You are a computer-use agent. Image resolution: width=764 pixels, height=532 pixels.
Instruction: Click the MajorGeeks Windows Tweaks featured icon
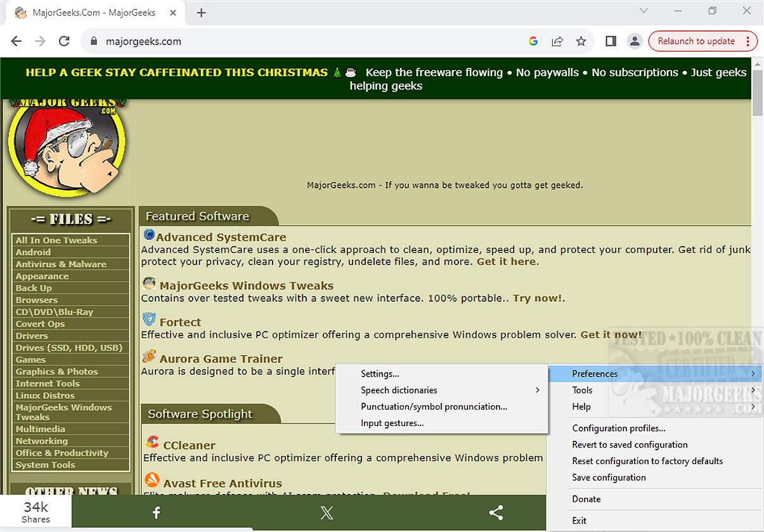tap(149, 283)
